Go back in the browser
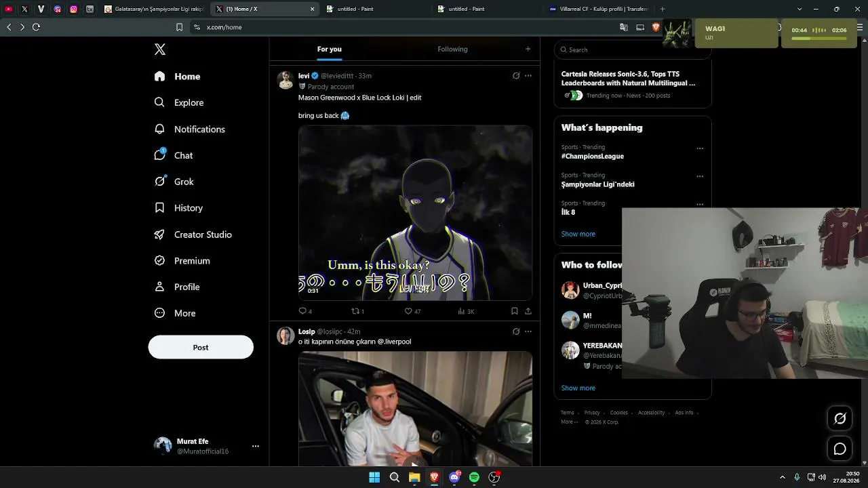This screenshot has width=868, height=488. click(x=9, y=27)
